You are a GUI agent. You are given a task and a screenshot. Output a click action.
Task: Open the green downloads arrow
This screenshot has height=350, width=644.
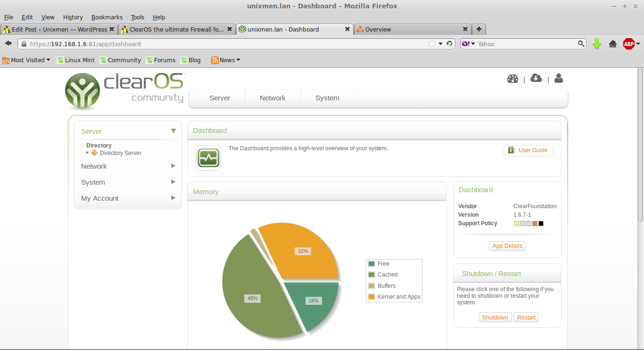[597, 44]
